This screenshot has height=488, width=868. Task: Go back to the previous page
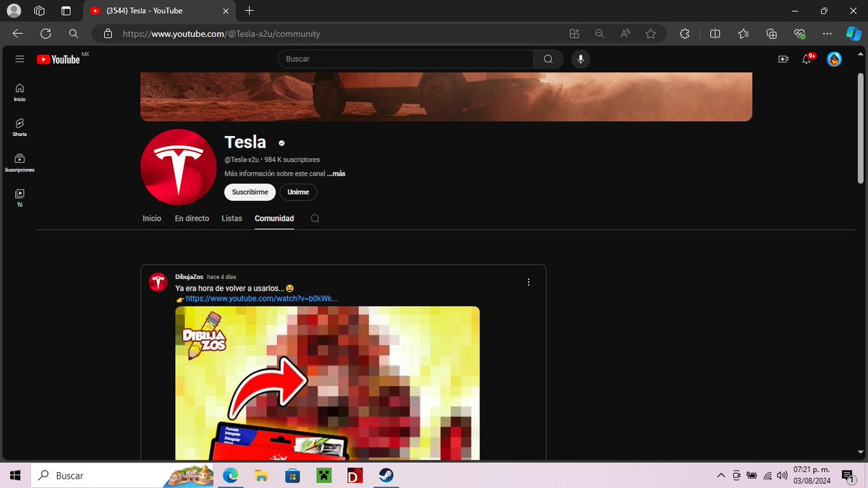[x=18, y=33]
